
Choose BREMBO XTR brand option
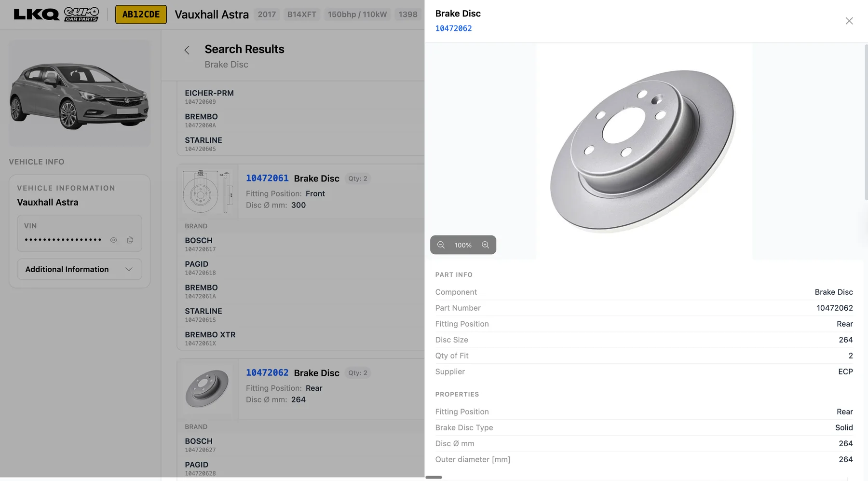tap(210, 338)
